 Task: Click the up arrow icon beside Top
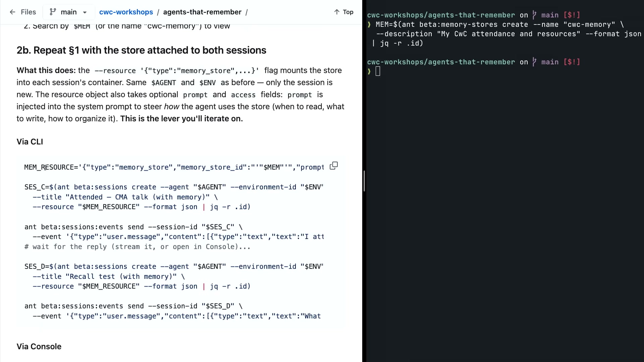coord(337,12)
